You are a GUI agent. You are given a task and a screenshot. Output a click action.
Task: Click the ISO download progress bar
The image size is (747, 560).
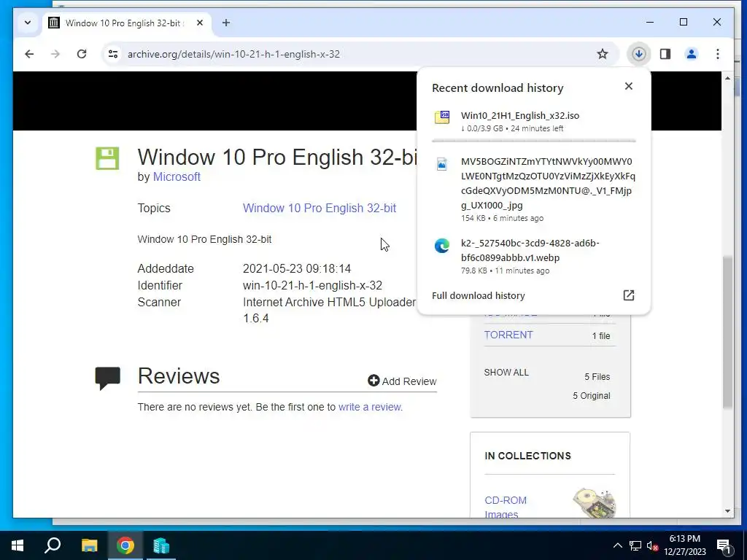click(x=533, y=141)
